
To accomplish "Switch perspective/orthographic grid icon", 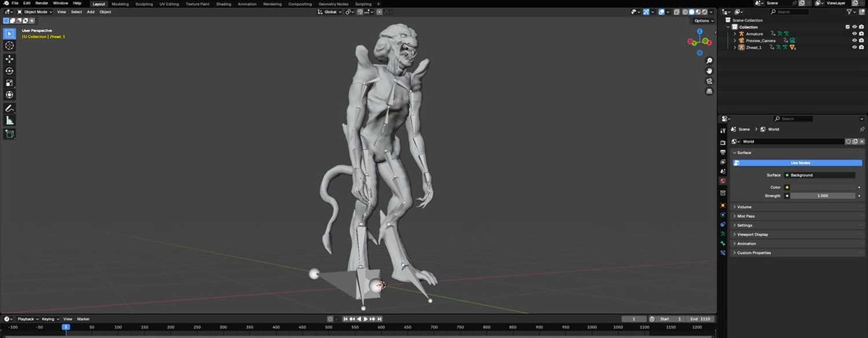I will [x=709, y=91].
